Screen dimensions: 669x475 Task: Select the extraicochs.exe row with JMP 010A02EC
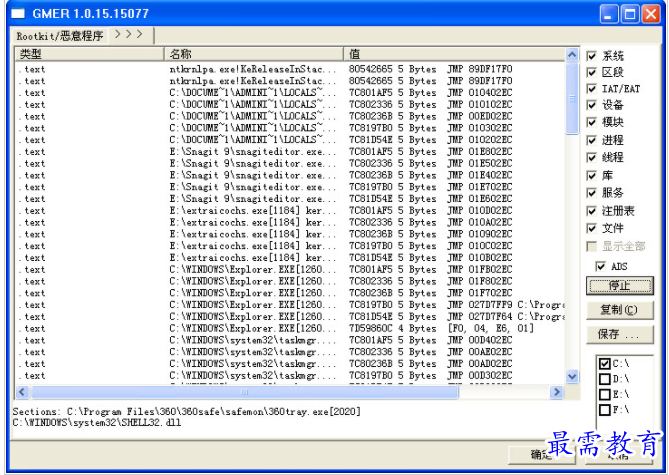tap(290, 222)
